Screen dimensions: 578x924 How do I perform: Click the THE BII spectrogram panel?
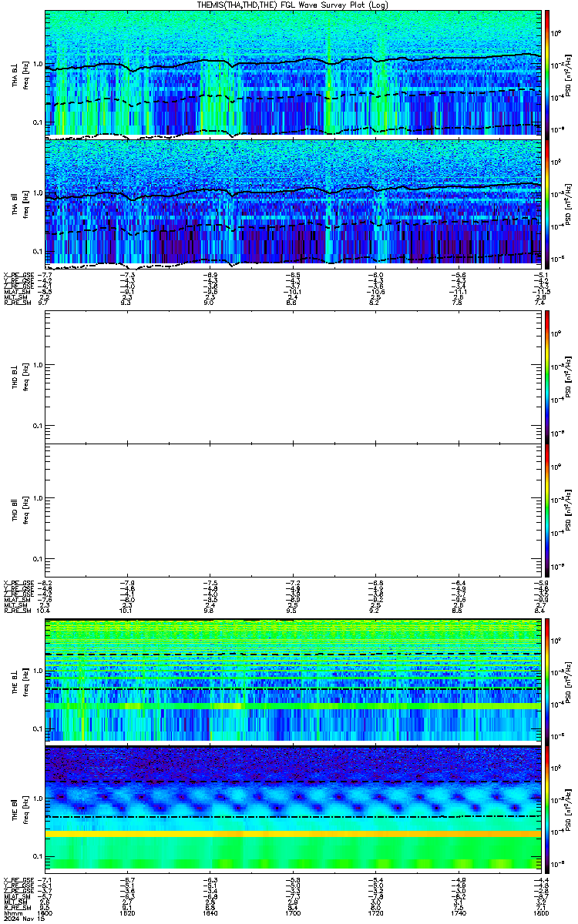coord(293,811)
